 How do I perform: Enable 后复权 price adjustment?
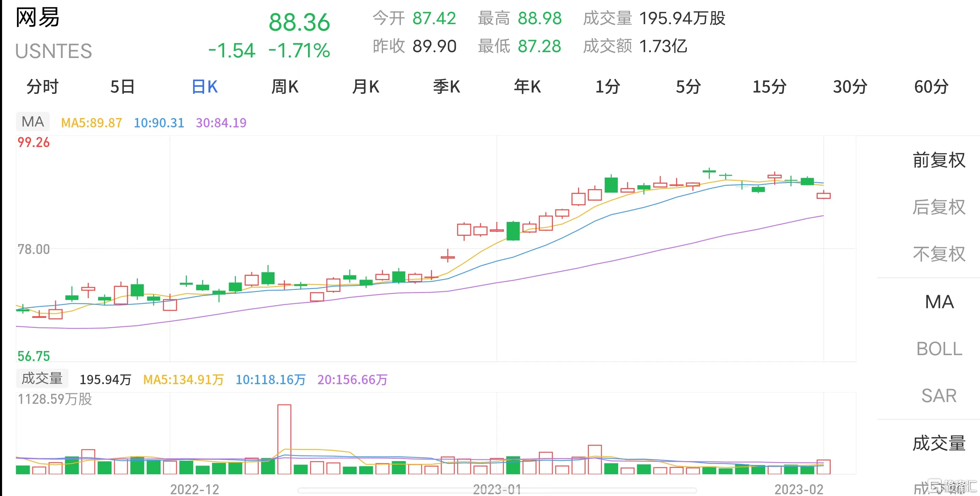pyautogui.click(x=939, y=207)
